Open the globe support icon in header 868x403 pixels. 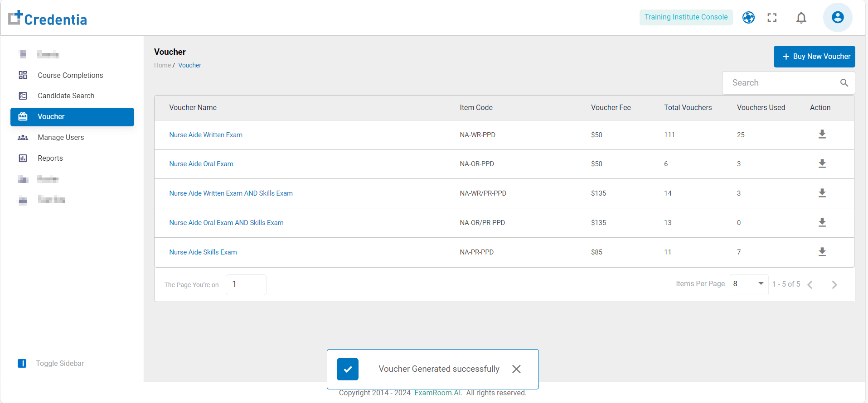coord(748,18)
